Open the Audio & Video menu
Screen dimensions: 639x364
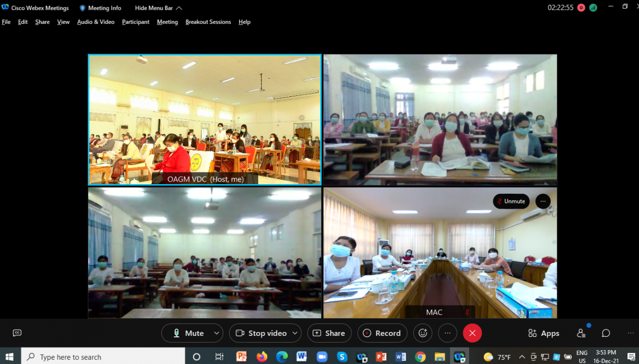tap(96, 22)
